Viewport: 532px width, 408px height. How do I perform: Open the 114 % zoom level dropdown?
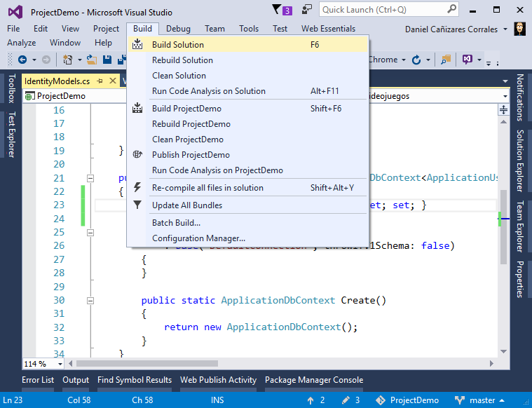coord(60,365)
